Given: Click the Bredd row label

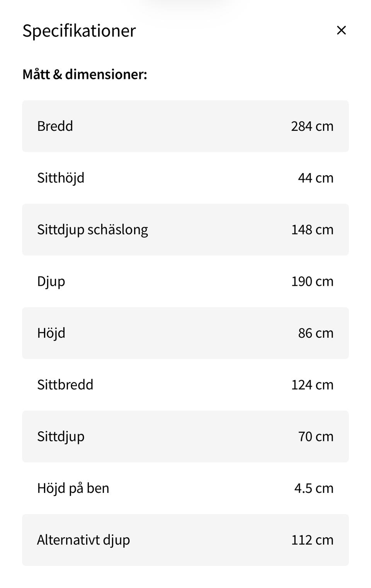Looking at the screenshot, I should pyautogui.click(x=55, y=126).
